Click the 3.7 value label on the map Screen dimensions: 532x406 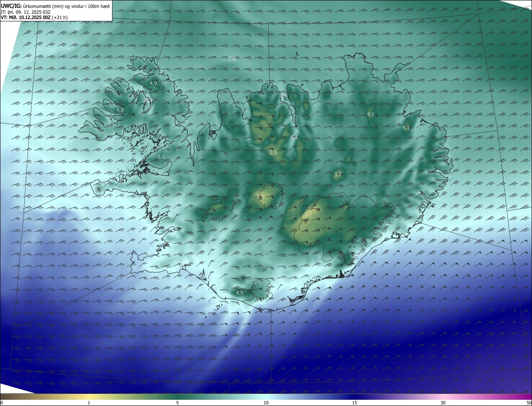338,175
